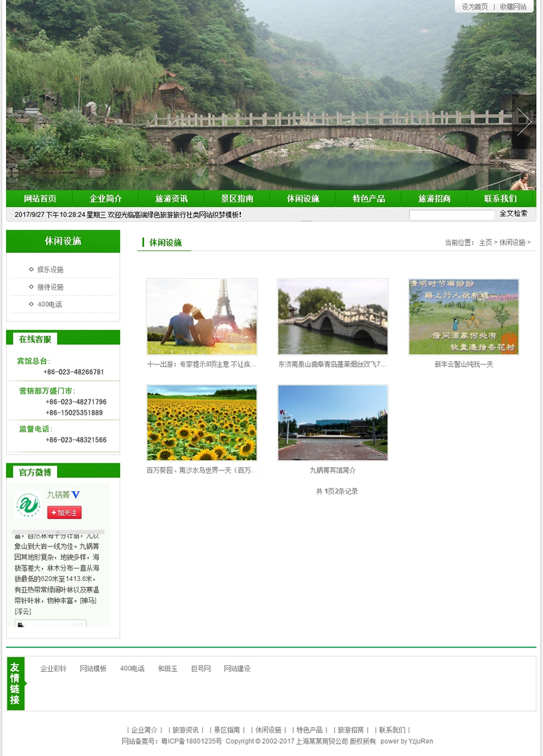Open the Eiffel Tower couple thumbnail
This screenshot has width=543, height=756.
202,316
